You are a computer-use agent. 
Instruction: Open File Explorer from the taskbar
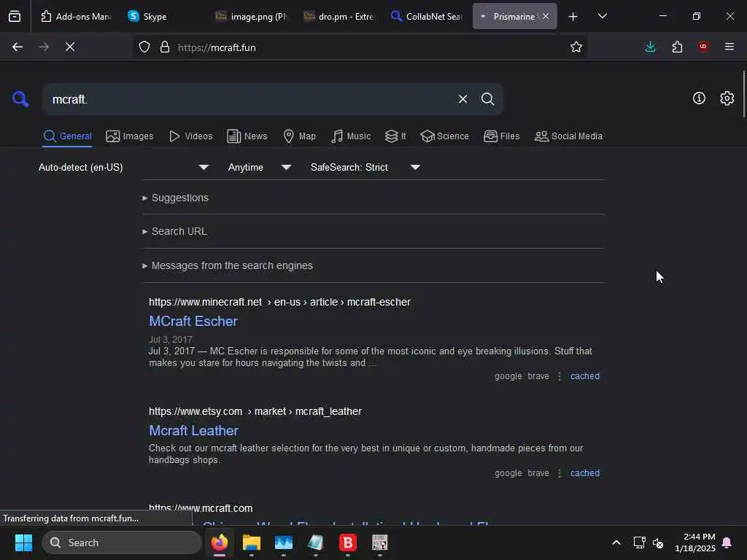(252, 542)
